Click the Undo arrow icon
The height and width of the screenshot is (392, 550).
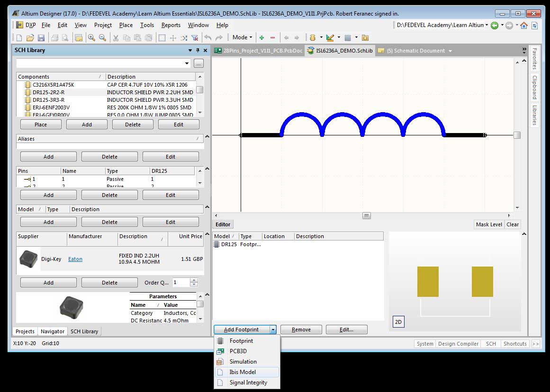pyautogui.click(x=207, y=38)
